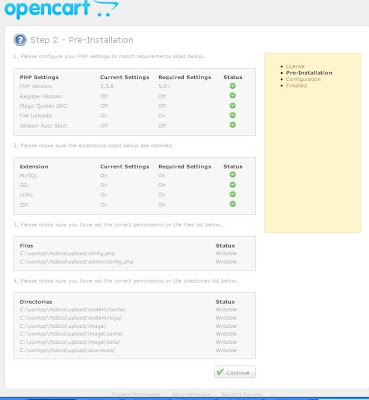Click the 'PHP Version:' row label
The image size is (369, 400).
[x=36, y=86]
